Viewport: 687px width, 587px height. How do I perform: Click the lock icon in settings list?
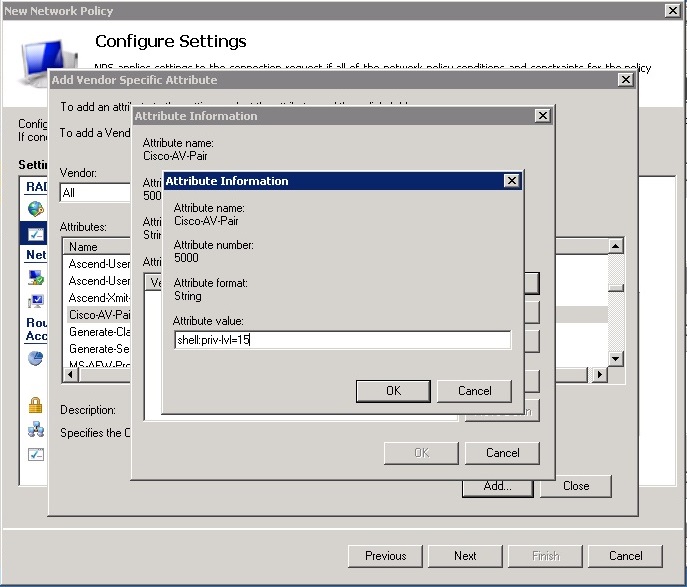pyautogui.click(x=36, y=405)
